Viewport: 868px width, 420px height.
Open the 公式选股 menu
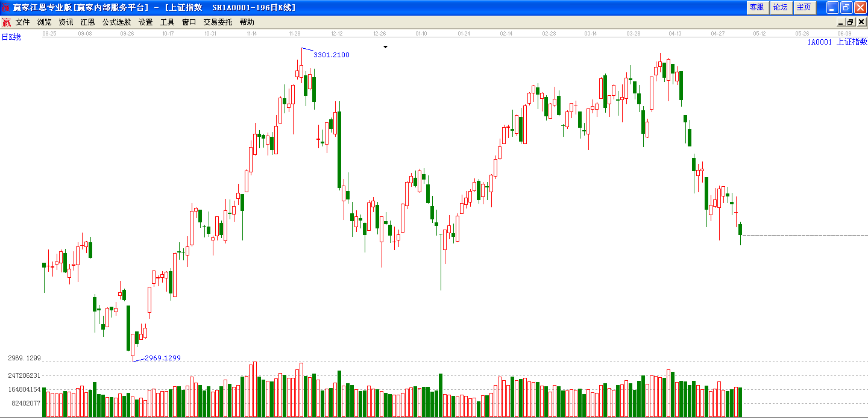click(116, 22)
